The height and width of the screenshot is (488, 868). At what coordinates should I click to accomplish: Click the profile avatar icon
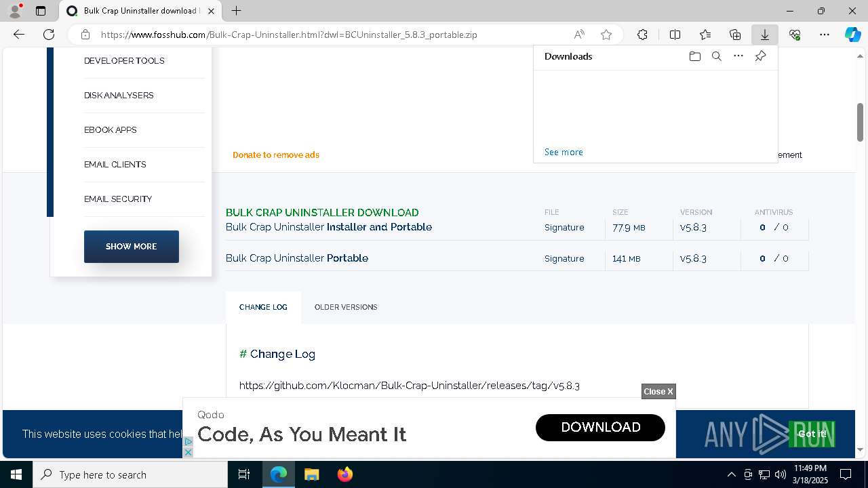(15, 11)
